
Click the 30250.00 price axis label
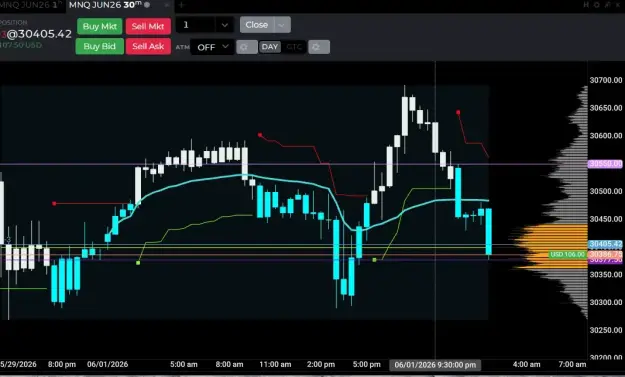pos(605,330)
